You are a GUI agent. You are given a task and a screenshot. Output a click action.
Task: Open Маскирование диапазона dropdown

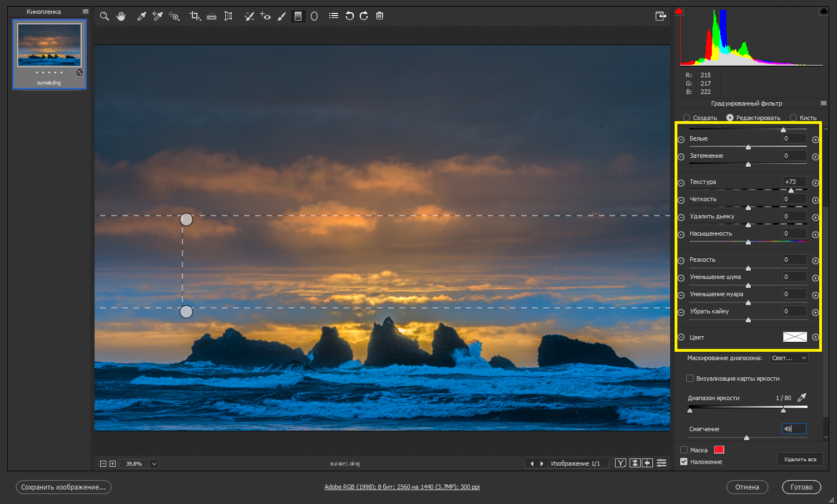click(789, 358)
